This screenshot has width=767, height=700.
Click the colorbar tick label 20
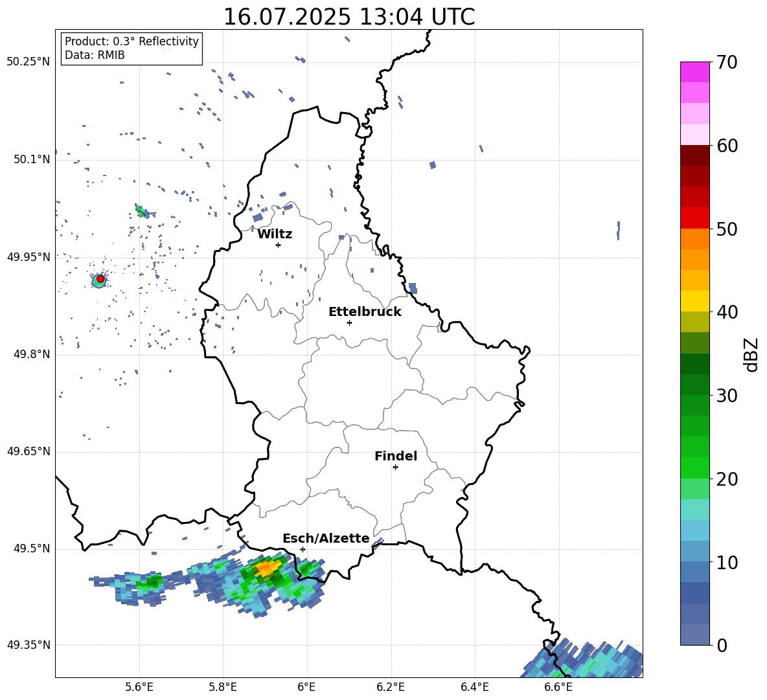click(727, 479)
